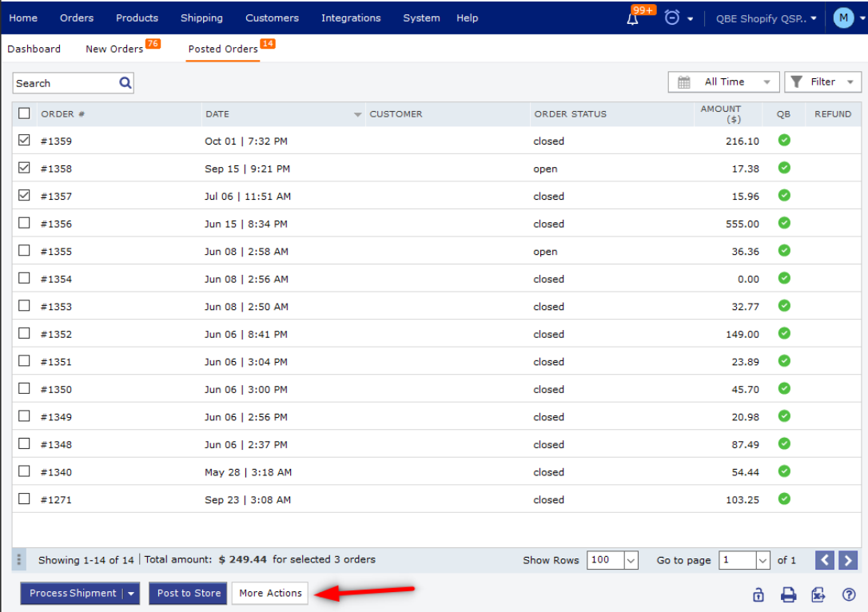
Task: Uncheck order #1359 checkbox
Action: coord(24,140)
